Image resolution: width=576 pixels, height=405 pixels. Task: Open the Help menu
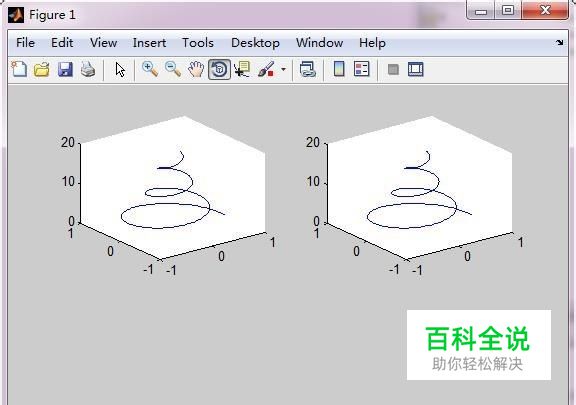372,43
